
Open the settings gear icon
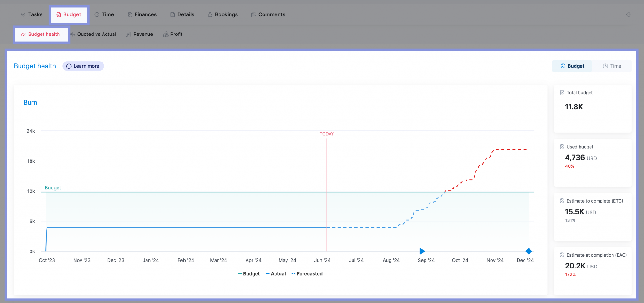(x=628, y=14)
